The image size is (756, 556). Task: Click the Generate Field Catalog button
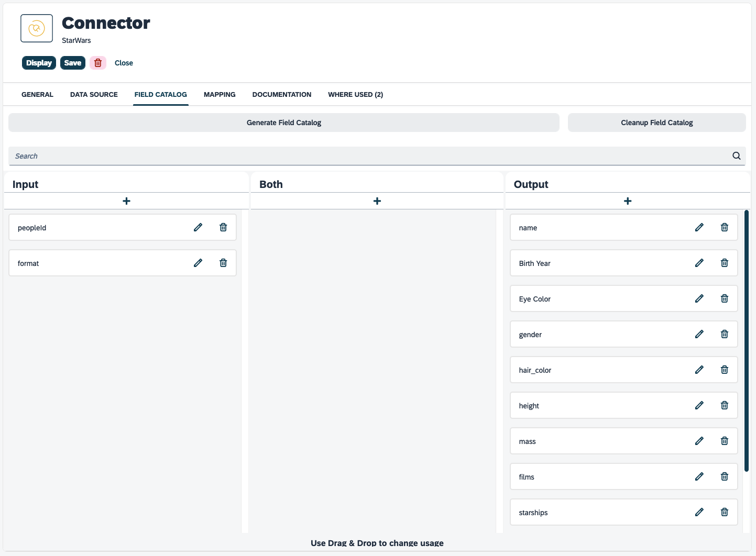point(283,122)
